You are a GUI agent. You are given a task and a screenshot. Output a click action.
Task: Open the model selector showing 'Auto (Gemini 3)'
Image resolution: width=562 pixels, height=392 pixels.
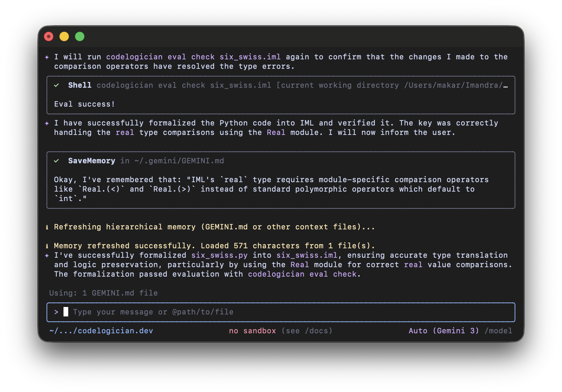point(444,331)
